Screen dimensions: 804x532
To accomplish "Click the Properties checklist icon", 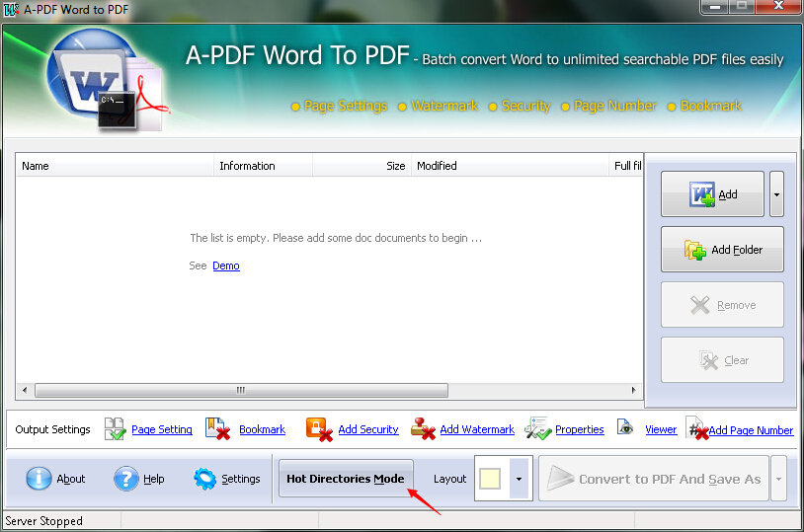I will tap(538, 429).
